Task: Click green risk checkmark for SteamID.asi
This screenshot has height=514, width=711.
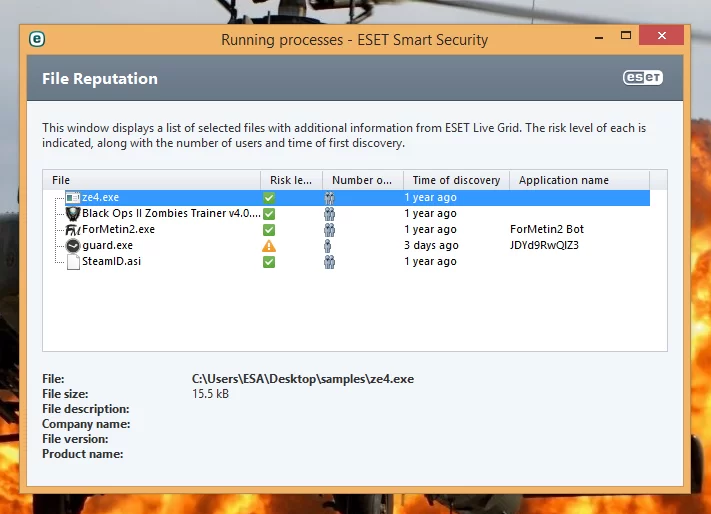Action: pyautogui.click(x=269, y=262)
